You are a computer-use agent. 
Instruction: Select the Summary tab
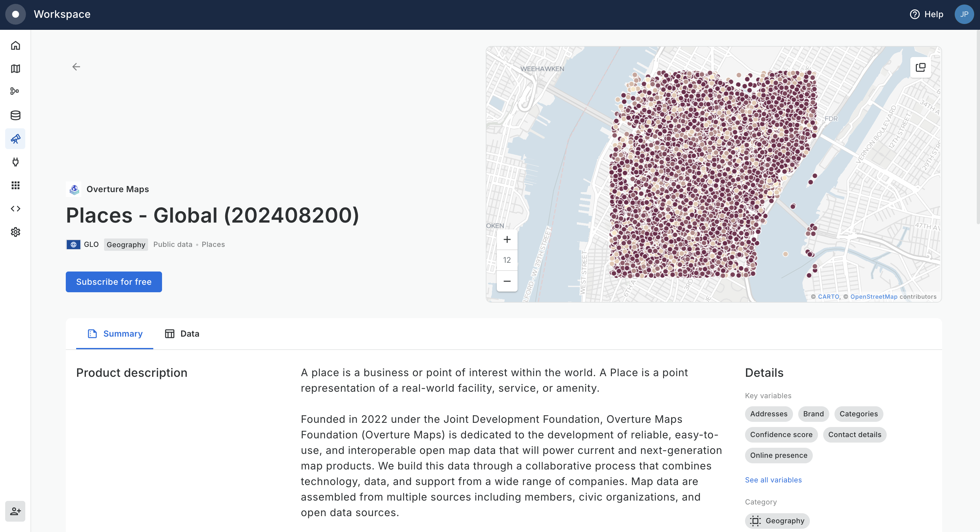[x=115, y=333]
